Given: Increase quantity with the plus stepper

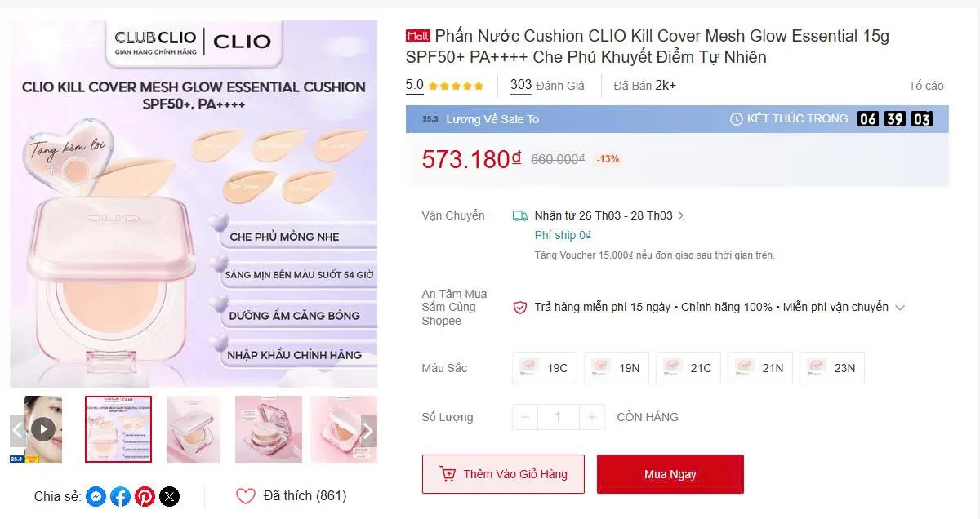Looking at the screenshot, I should click(590, 417).
